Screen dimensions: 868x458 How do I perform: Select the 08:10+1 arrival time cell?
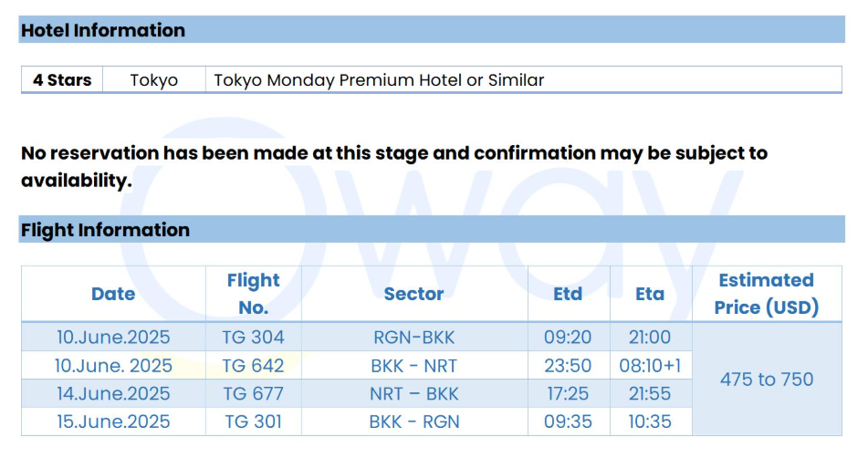[651, 366]
